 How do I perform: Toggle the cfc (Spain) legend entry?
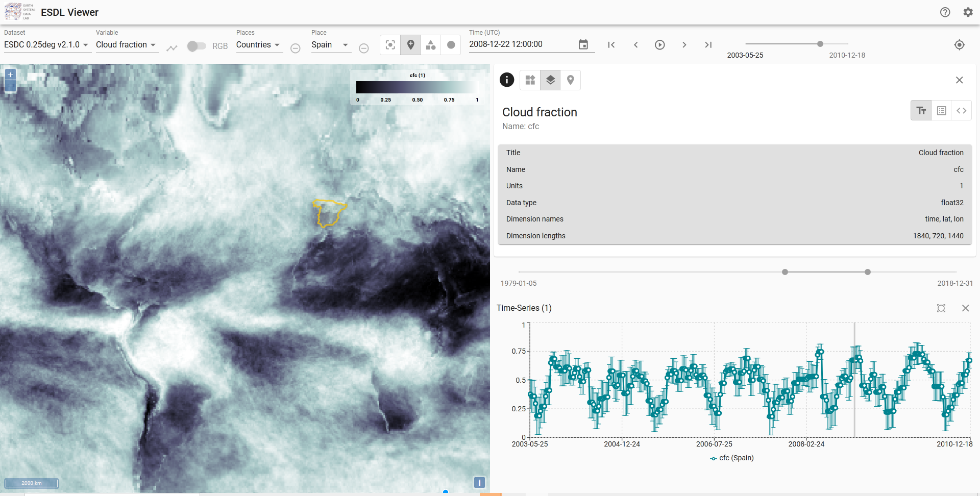tap(731, 458)
